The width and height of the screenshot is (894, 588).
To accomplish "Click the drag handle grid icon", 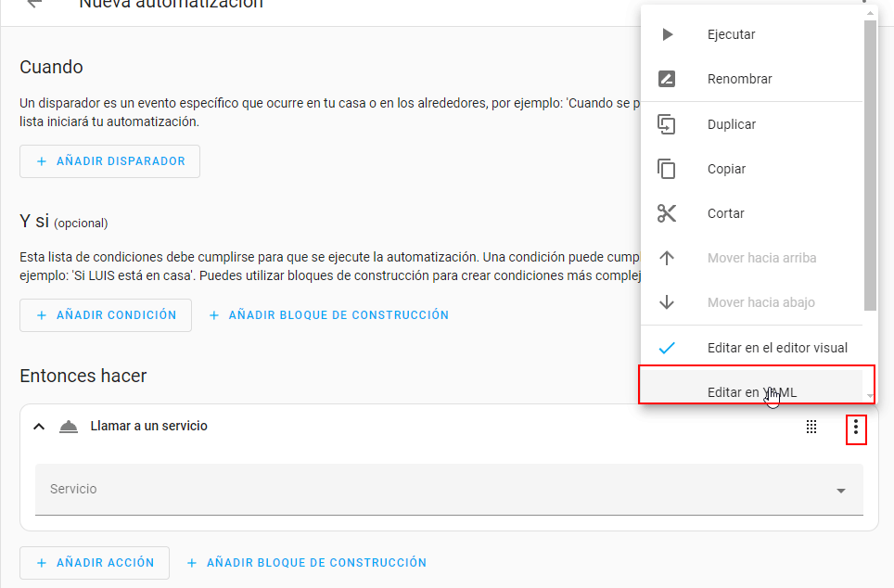I will pyautogui.click(x=811, y=427).
